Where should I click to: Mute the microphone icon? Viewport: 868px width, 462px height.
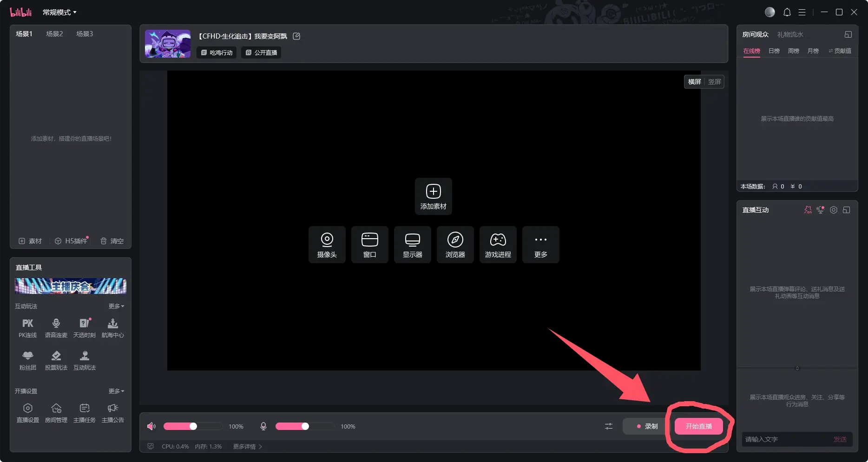click(x=263, y=426)
